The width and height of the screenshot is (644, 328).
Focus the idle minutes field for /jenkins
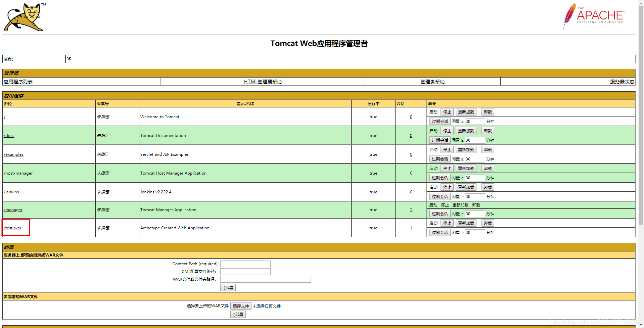(x=475, y=197)
